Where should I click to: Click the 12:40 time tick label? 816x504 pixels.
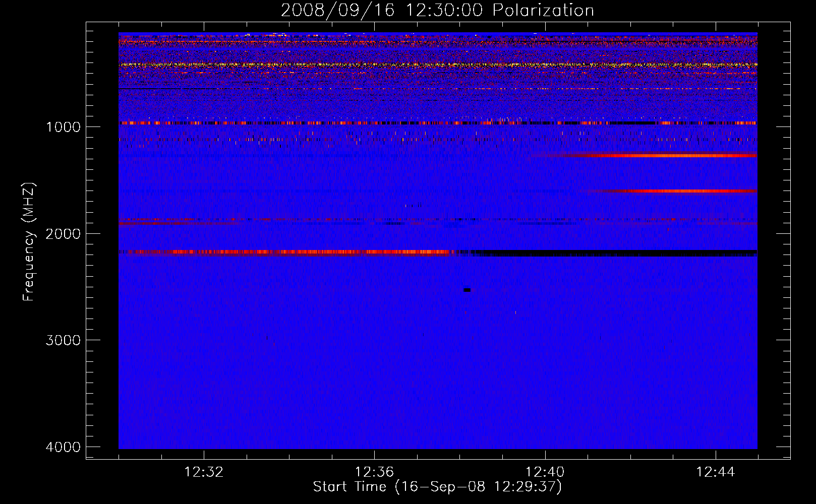545,472
